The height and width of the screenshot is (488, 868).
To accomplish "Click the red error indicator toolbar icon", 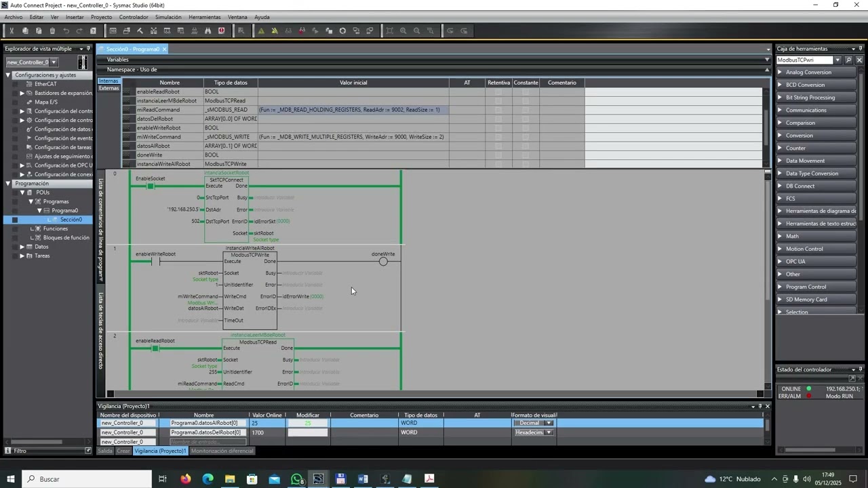I will (x=221, y=30).
